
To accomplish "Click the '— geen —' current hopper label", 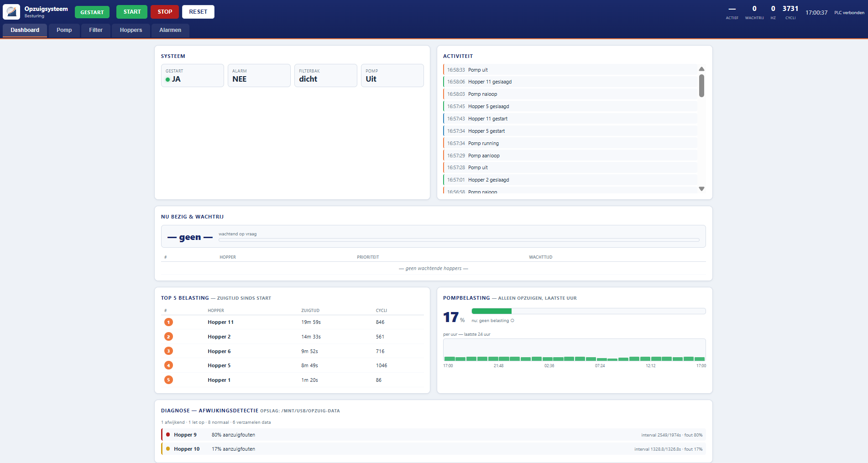I will click(190, 237).
